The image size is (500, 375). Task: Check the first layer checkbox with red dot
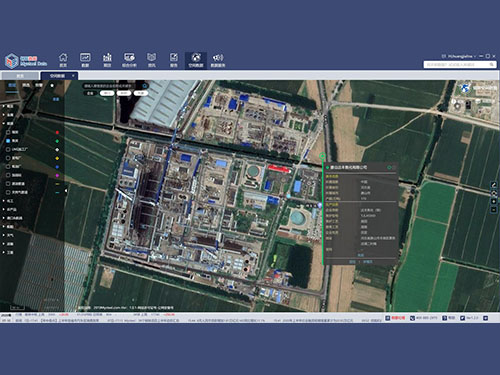tap(8, 132)
